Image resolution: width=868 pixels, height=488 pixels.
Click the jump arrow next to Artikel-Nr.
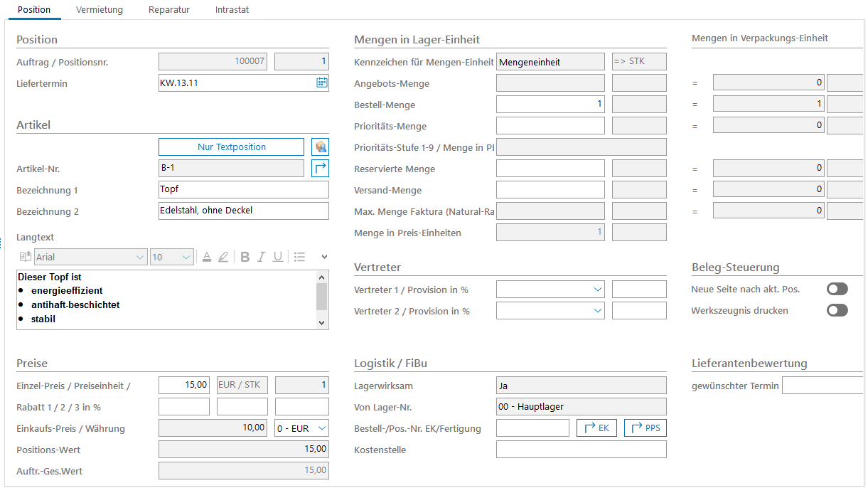(321, 169)
